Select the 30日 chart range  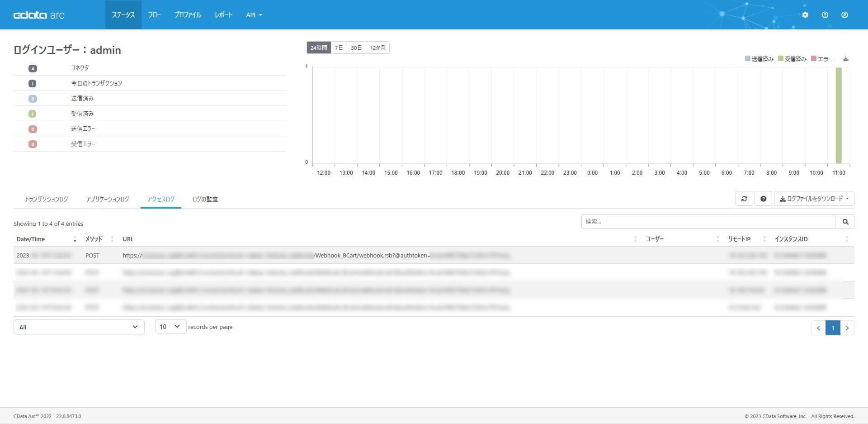click(356, 48)
